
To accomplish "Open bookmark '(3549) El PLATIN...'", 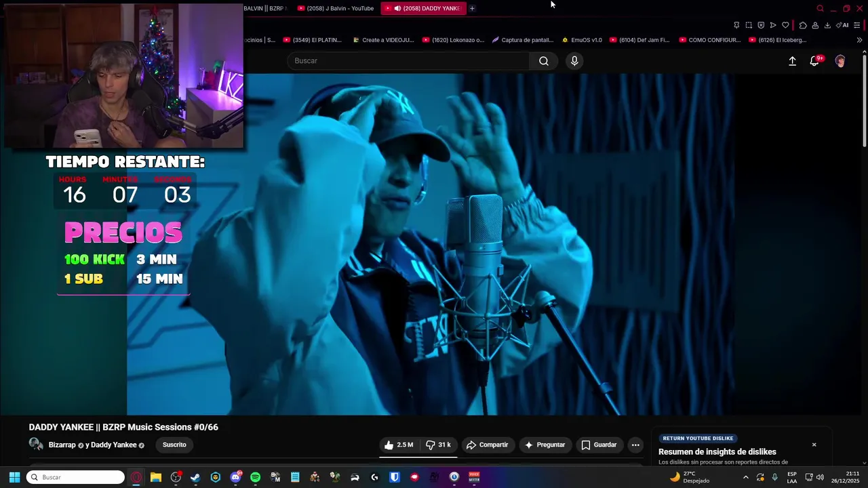I will tap(313, 40).
